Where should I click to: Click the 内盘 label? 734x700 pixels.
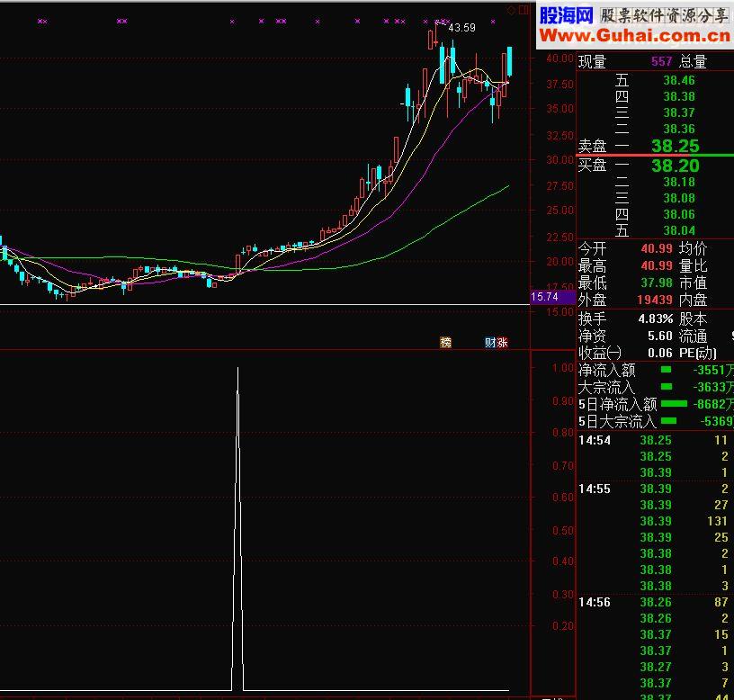[x=693, y=300]
